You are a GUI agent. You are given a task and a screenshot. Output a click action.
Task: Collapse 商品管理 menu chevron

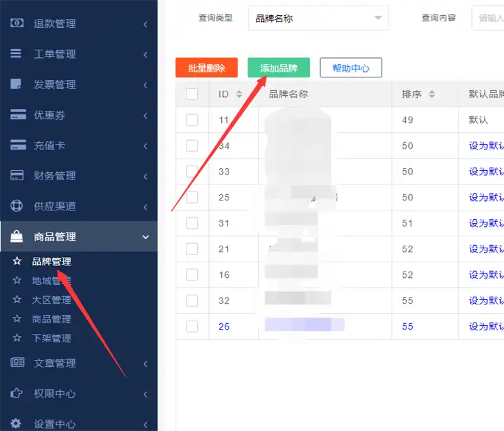coord(146,237)
